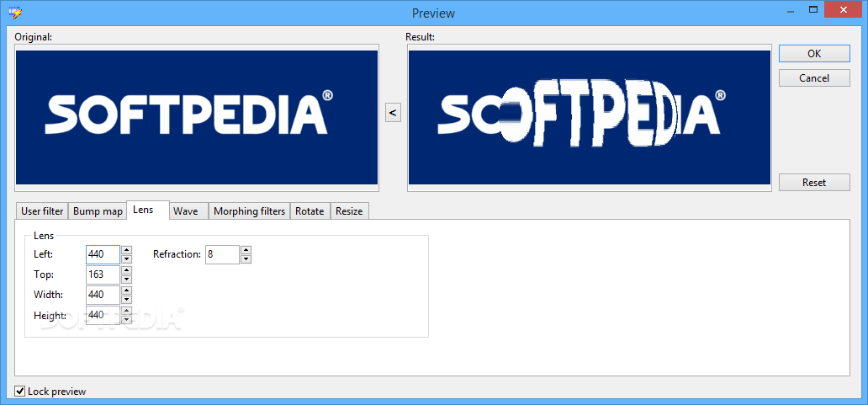Viewport: 868px width, 405px height.
Task: Switch to the Wave tab
Action: click(x=188, y=211)
